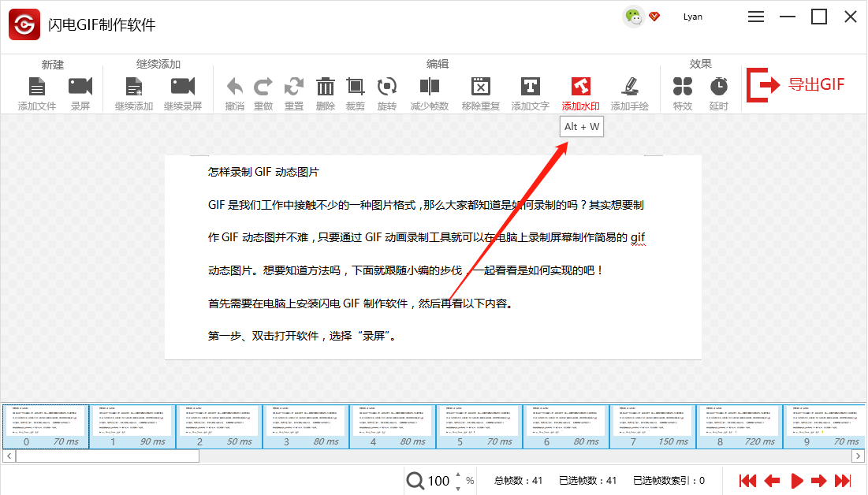Select 继续录屏 to continue recording
The height and width of the screenshot is (495, 868).
click(183, 87)
